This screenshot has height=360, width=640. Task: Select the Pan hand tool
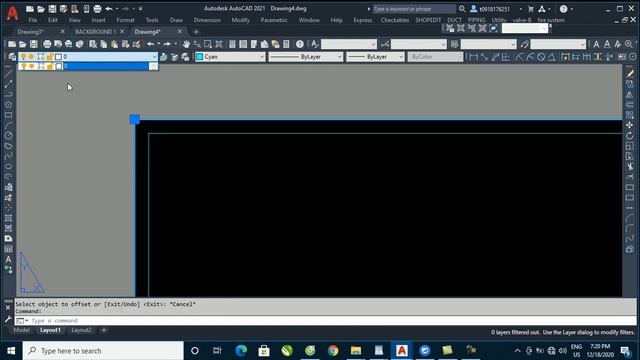click(x=187, y=44)
